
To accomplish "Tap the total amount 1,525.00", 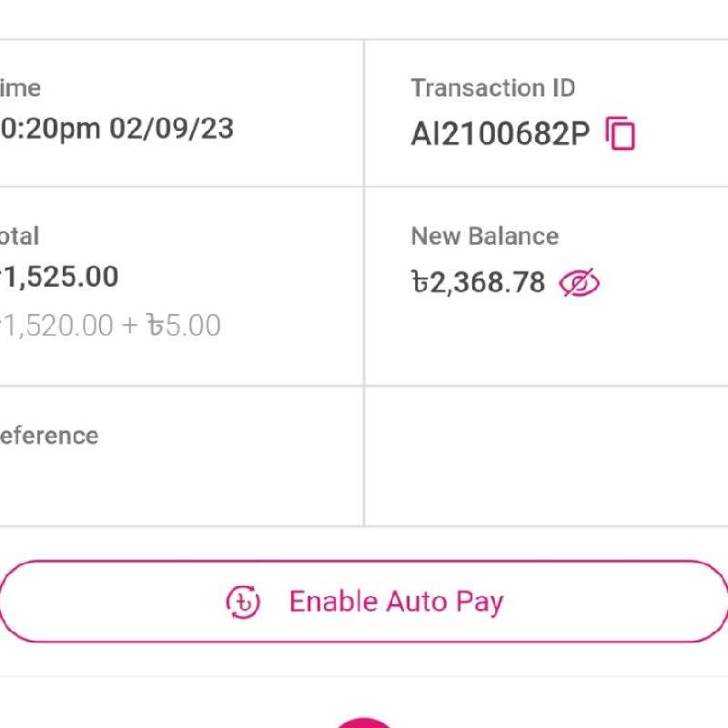I will (x=62, y=277).
